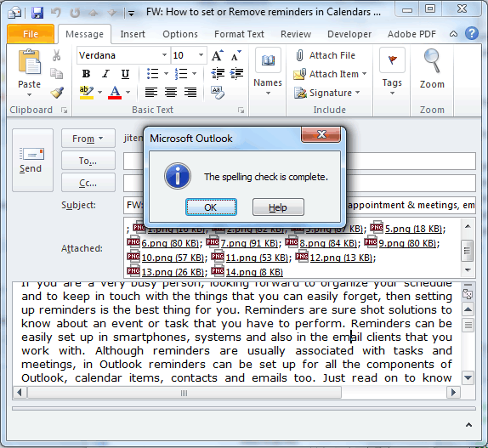The image size is (488, 448).
Task: Click the Shrink Font icon
Action: point(235,56)
